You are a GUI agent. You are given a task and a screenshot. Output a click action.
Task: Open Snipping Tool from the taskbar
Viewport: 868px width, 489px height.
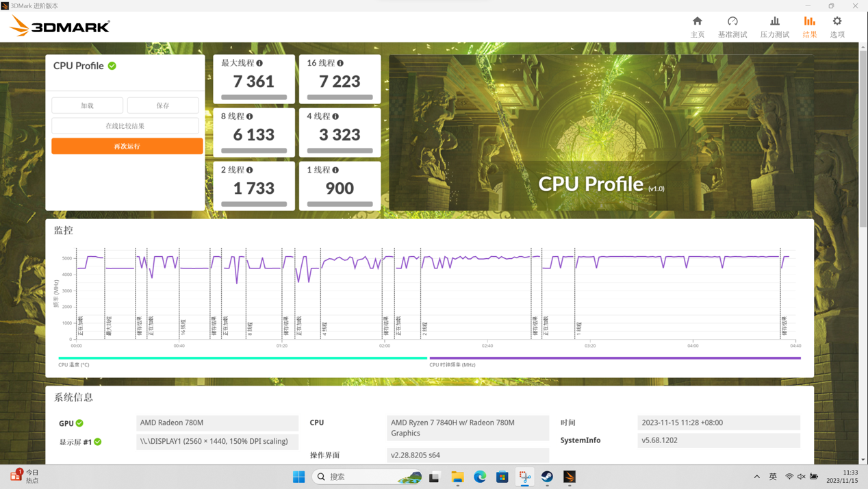coord(525,477)
